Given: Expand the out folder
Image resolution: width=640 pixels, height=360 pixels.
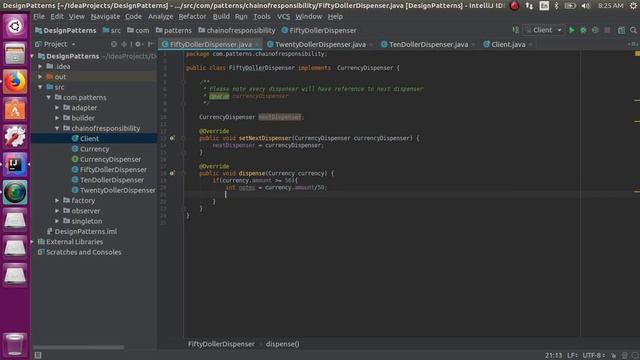Looking at the screenshot, I should [x=40, y=77].
